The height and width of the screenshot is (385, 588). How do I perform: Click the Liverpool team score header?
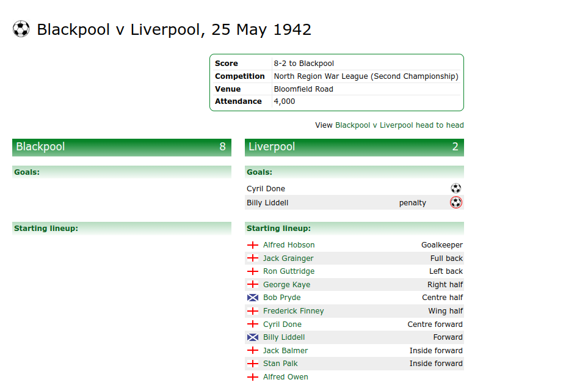point(354,147)
